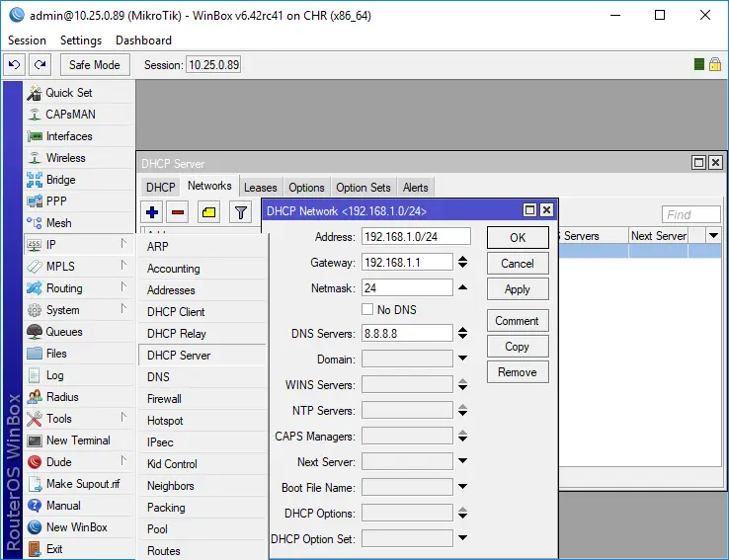Expand the Boot File Name arrow
This screenshot has height=560, width=729.
pos(462,487)
